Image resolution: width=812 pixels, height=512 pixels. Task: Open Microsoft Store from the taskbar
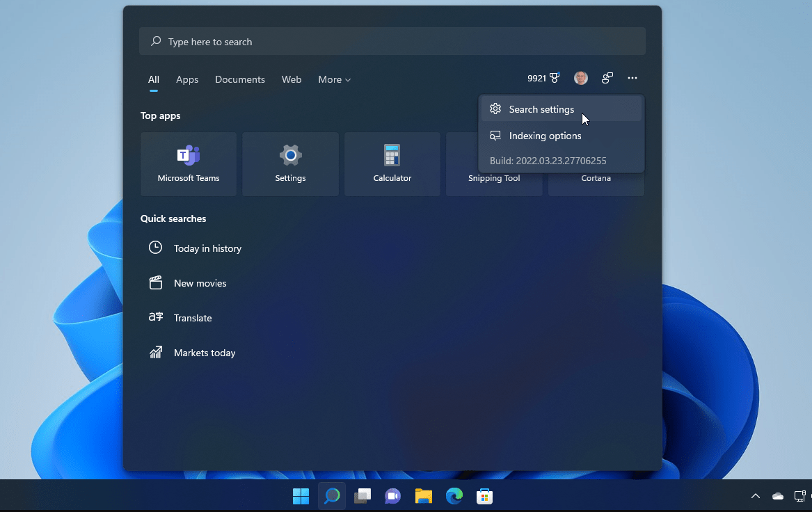point(485,496)
